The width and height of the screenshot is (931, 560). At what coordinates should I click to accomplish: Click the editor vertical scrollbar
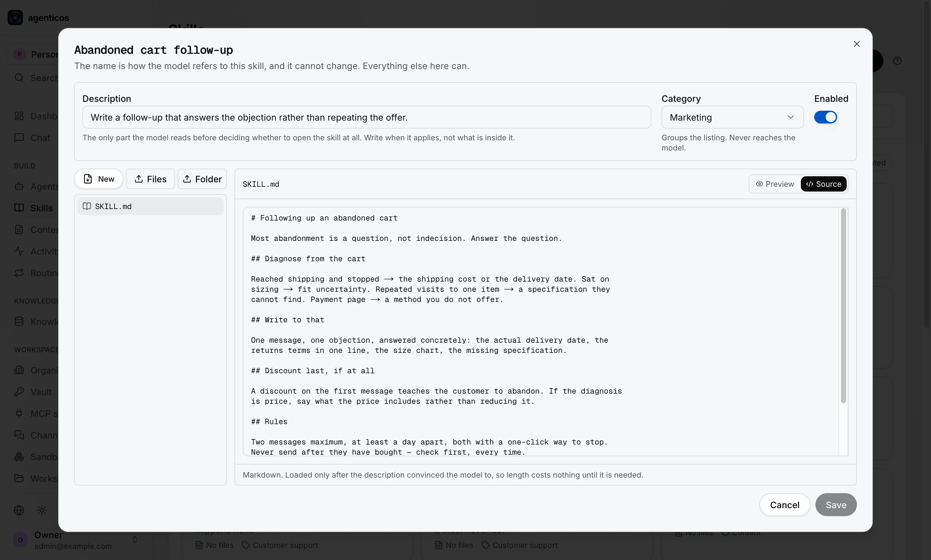843,306
